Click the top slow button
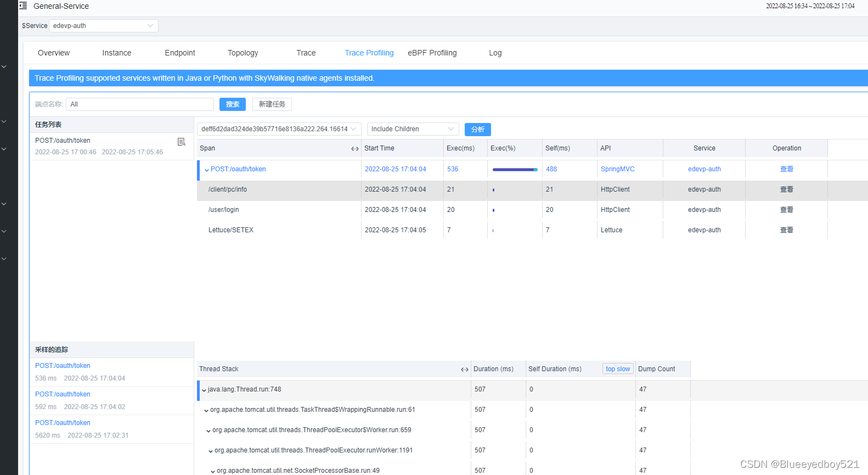 [618, 369]
